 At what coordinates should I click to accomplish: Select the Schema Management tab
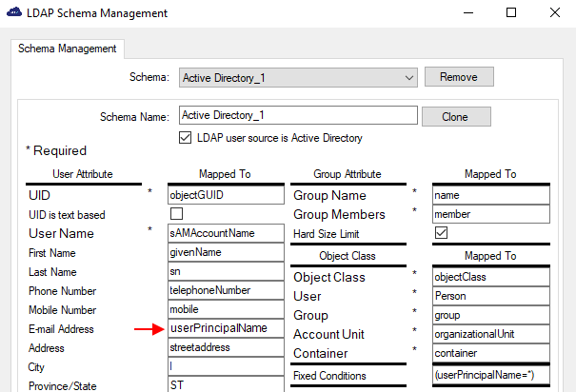68,49
